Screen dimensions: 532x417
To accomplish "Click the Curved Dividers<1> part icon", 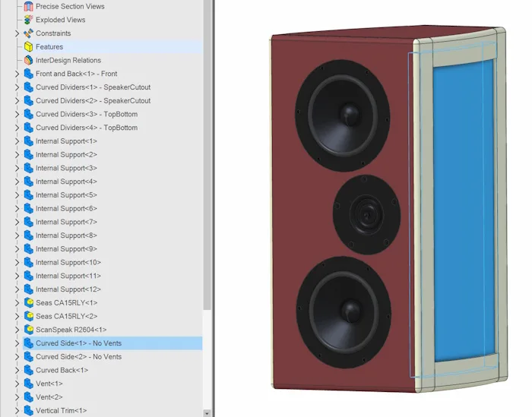I will (x=29, y=87).
